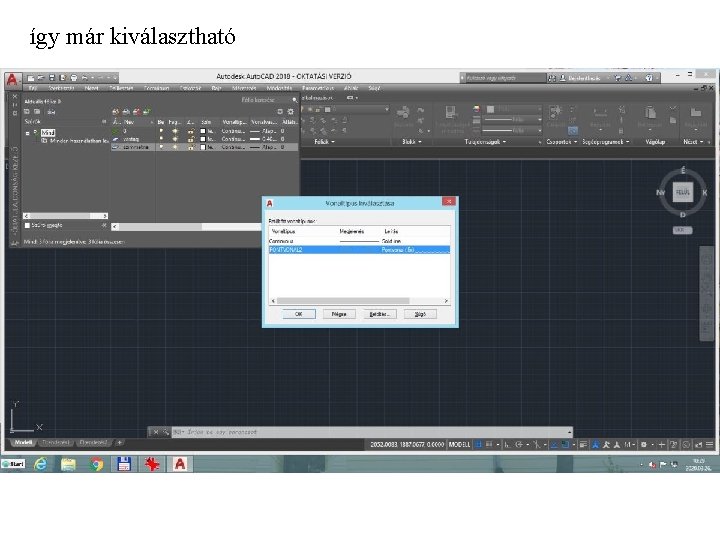Open the object color dropdown in properties panel
Screen dimensions: 720x540
[x=540, y=109]
